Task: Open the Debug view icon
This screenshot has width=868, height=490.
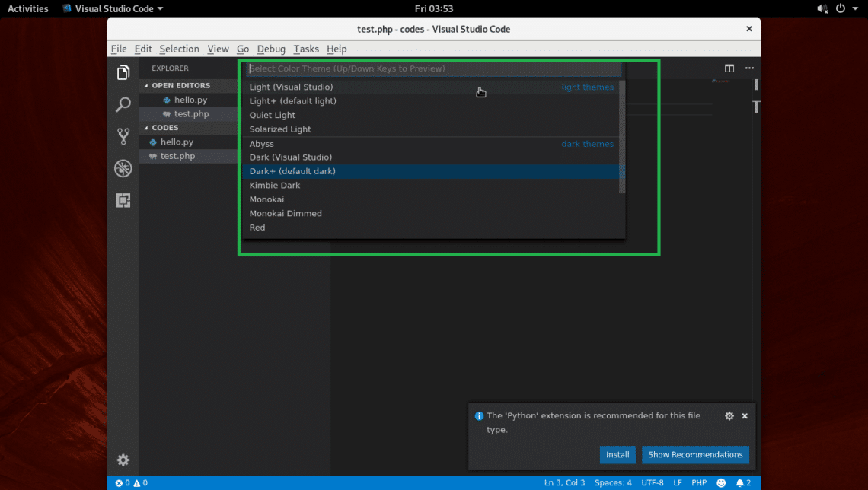Action: pos(123,168)
